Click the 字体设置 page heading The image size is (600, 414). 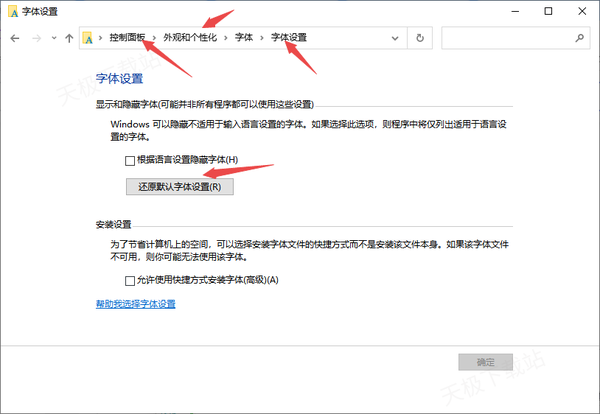pyautogui.click(x=119, y=78)
